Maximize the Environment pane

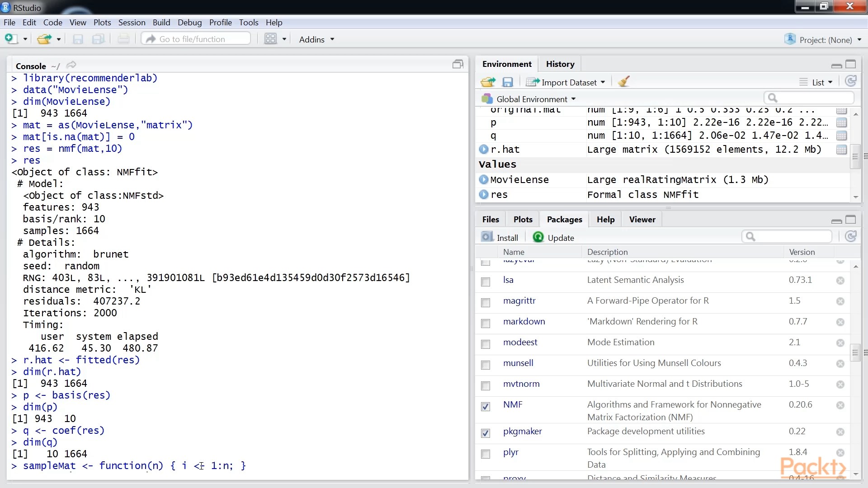tap(851, 64)
